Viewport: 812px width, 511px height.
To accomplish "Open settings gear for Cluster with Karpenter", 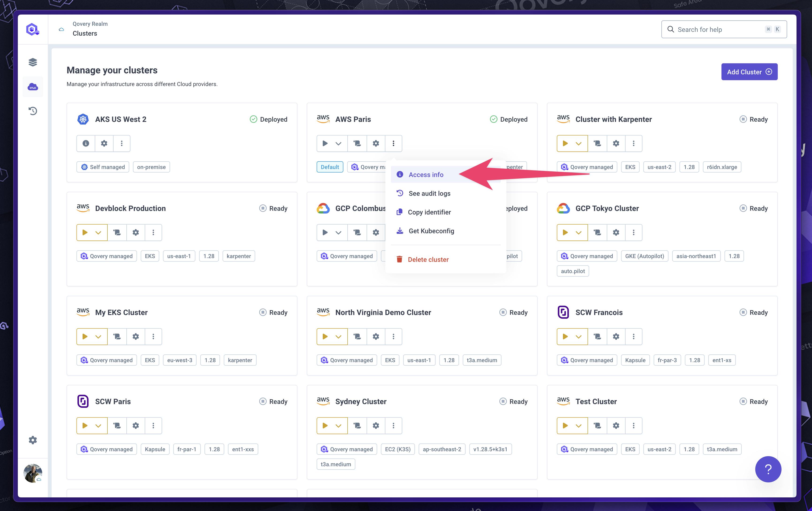I will coord(616,143).
